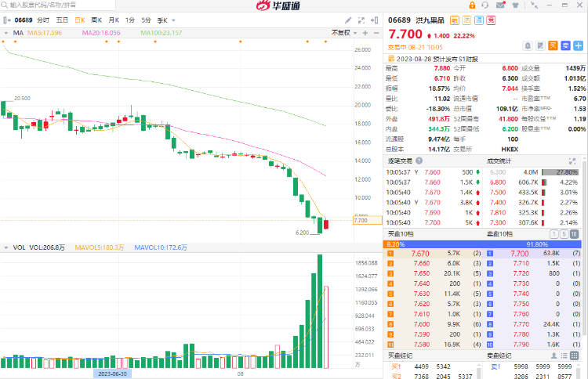Open the financial report calendar icon
The height and width of the screenshot is (379, 588).
(x=391, y=59)
